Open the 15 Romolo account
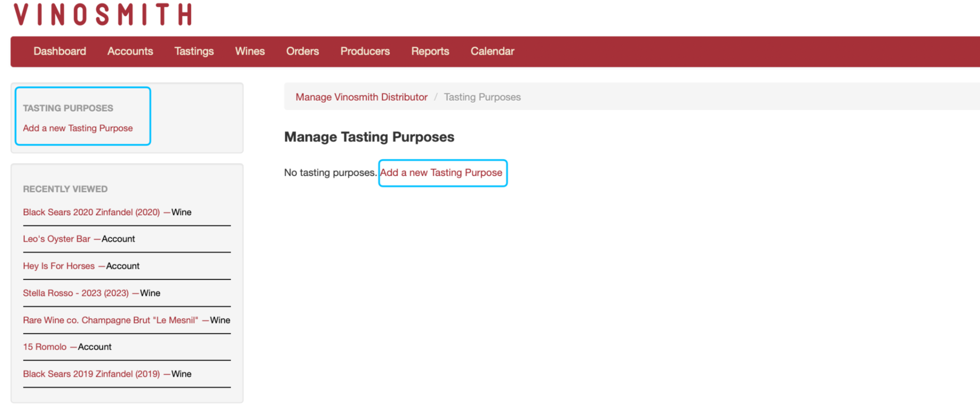The height and width of the screenshot is (420, 980). (x=45, y=347)
